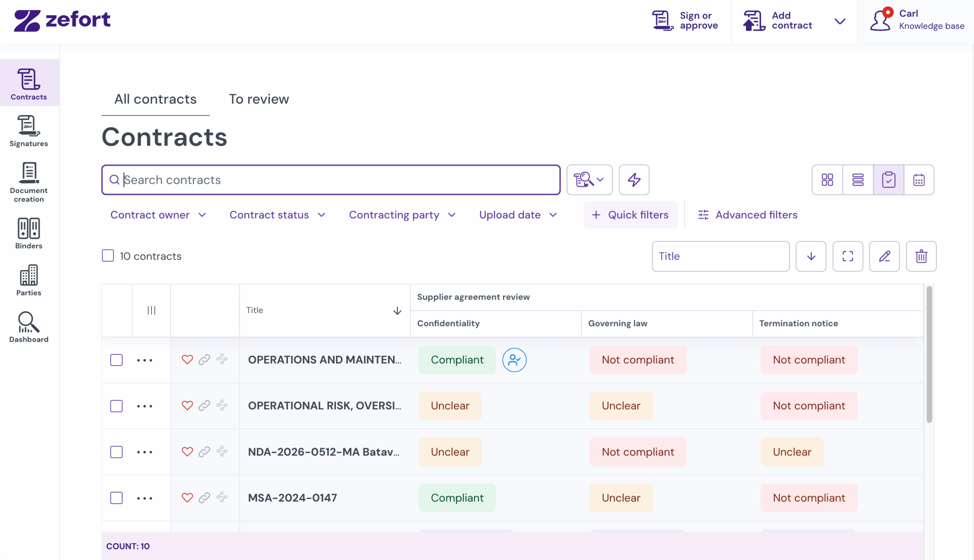
Task: Check the NDA-2026-0512-MA row checkbox
Action: click(116, 452)
